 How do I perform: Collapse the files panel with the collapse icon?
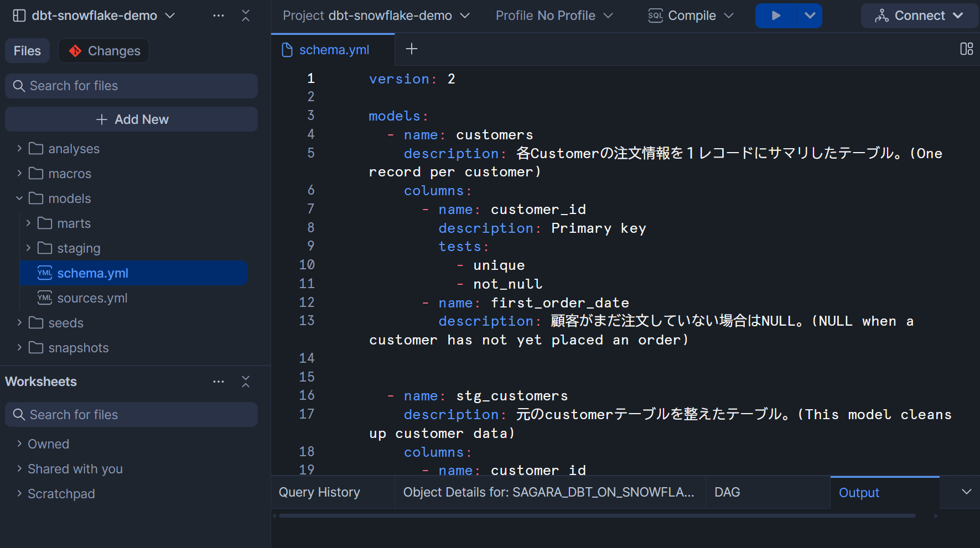pos(246,15)
